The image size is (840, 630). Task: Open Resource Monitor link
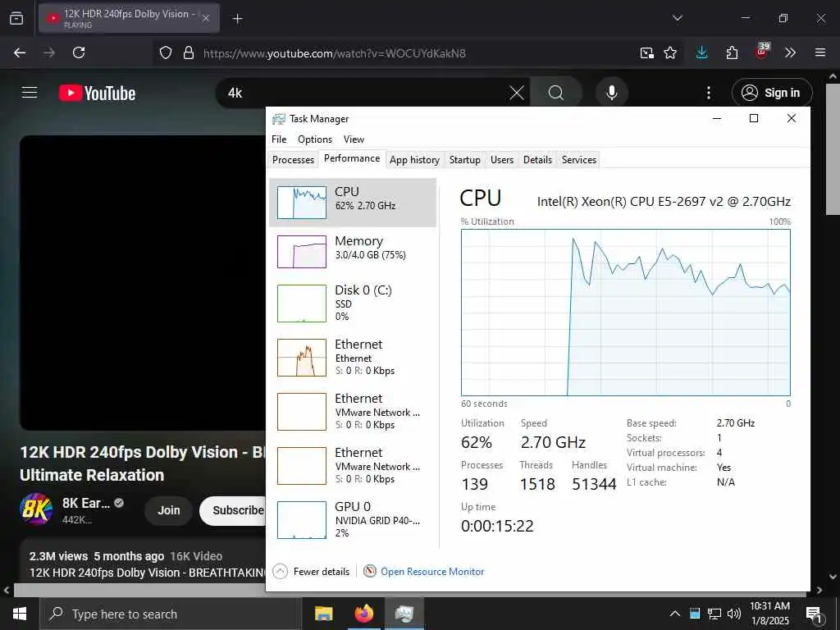pos(424,572)
